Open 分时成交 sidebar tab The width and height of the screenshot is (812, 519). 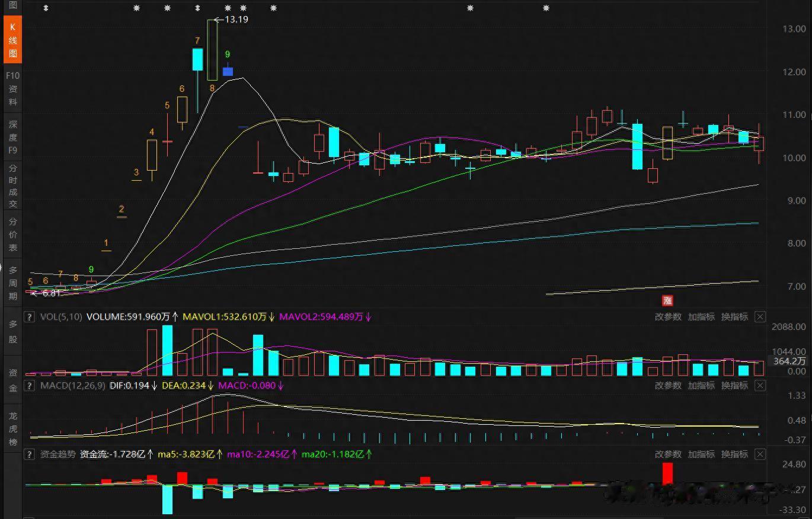[x=12, y=186]
